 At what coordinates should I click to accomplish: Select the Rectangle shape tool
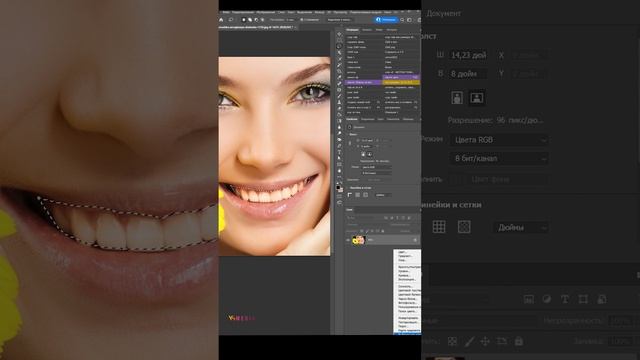339,164
